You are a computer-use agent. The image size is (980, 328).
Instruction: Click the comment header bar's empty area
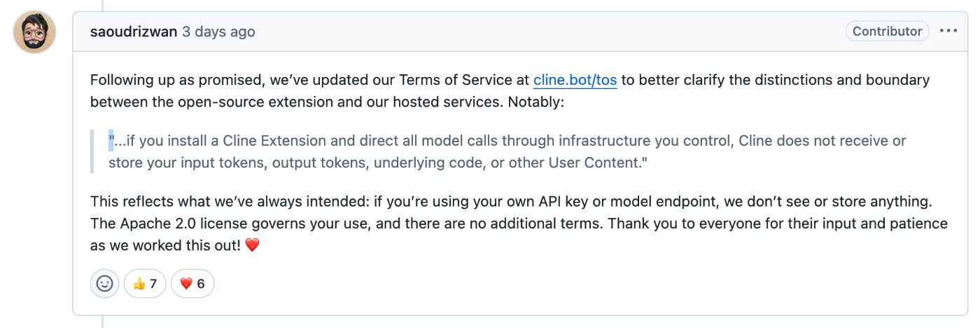pos(546,32)
